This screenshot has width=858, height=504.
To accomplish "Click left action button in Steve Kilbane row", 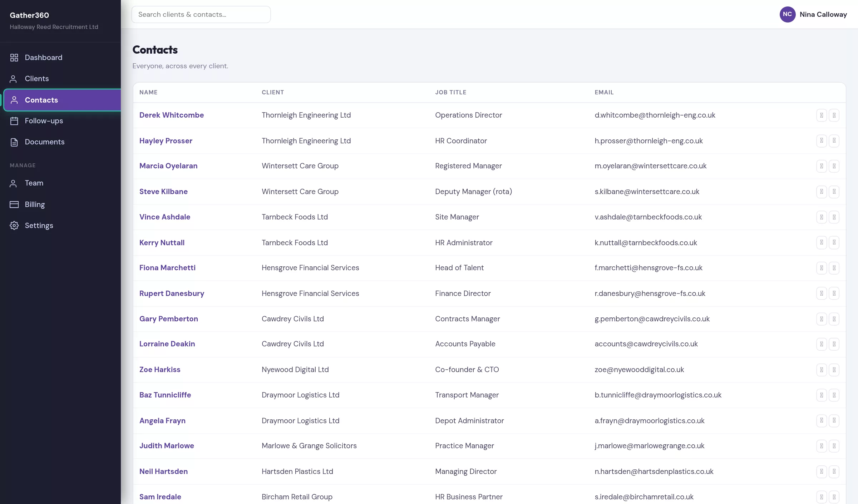I will [822, 192].
